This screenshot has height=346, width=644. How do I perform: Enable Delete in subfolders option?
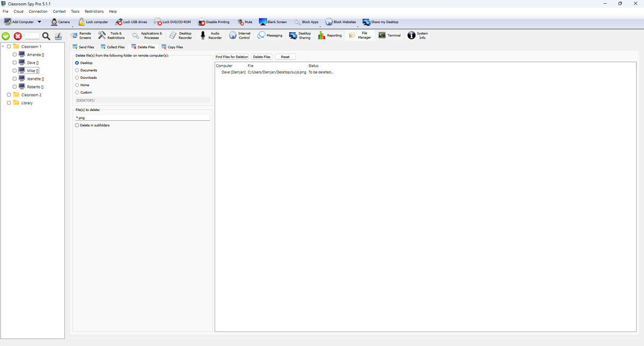pos(77,125)
